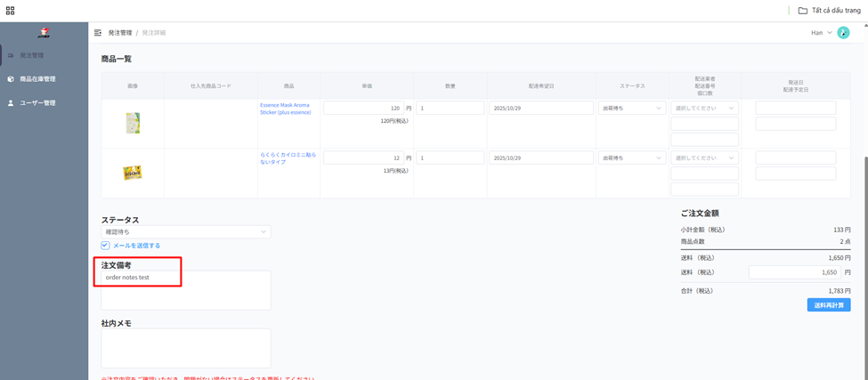Toggle the メールを送信する checkbox

[x=105, y=246]
